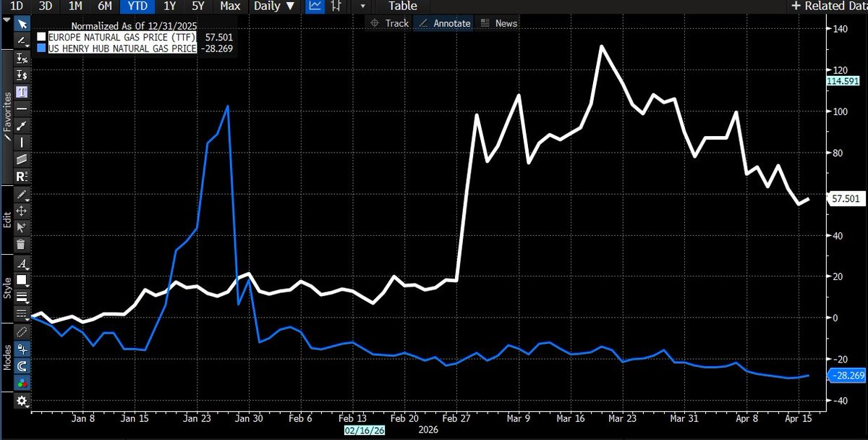868x440 pixels.
Task: Toggle the Annotate option
Action: pyautogui.click(x=446, y=23)
